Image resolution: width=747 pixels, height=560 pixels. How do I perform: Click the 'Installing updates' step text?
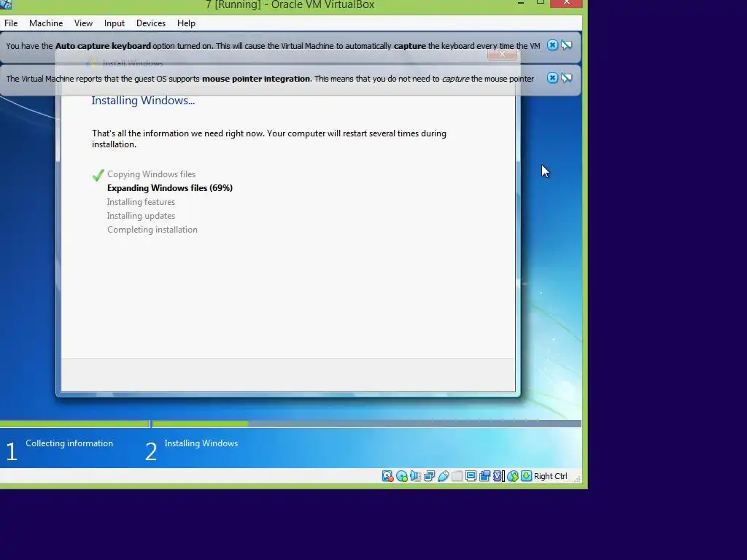coord(141,216)
